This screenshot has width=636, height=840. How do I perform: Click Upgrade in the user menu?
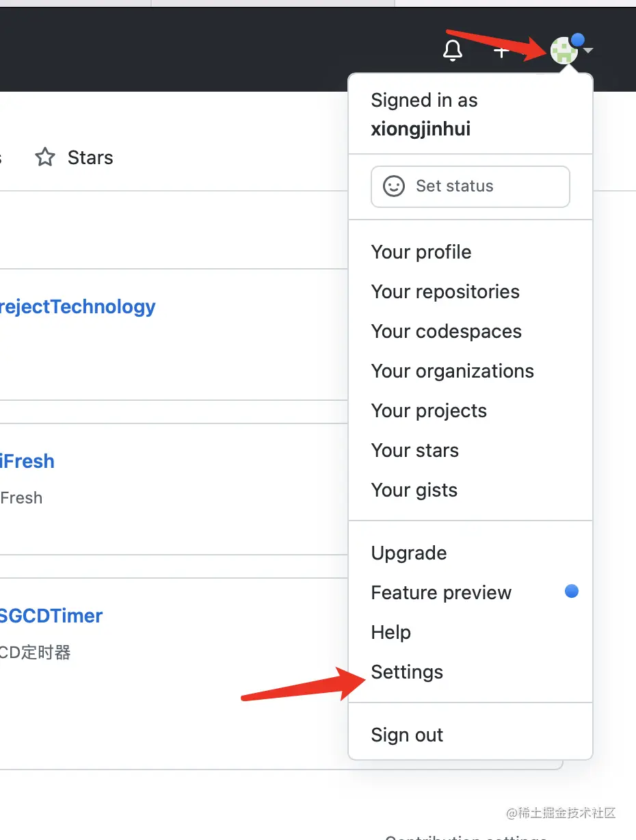[409, 553]
